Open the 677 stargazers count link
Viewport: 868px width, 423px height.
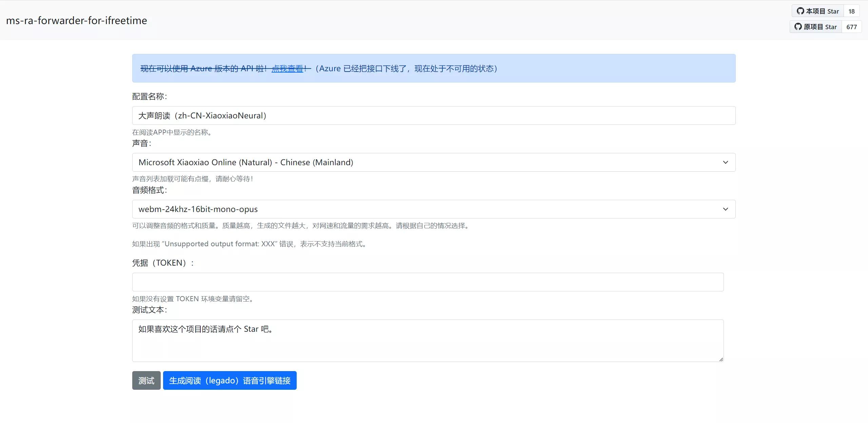click(x=851, y=27)
